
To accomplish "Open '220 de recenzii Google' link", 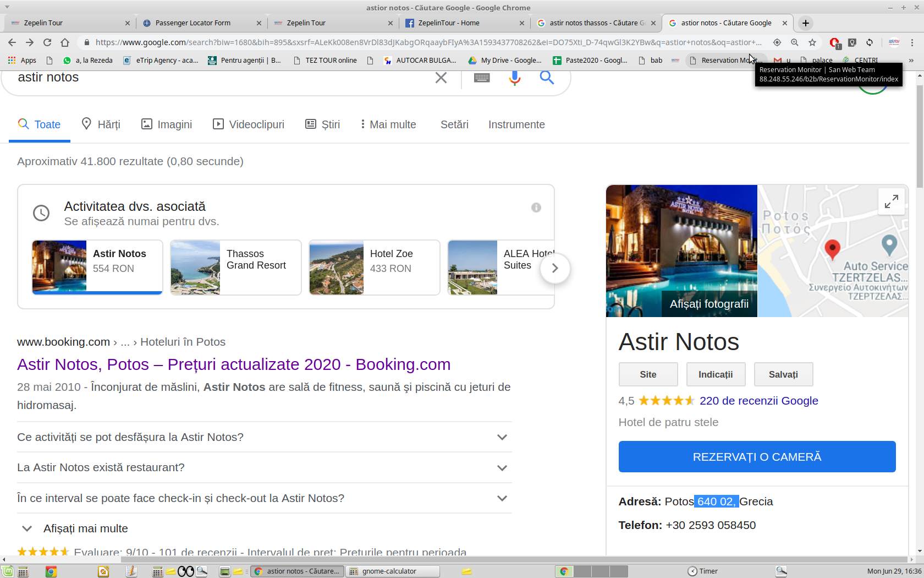I will click(x=758, y=401).
